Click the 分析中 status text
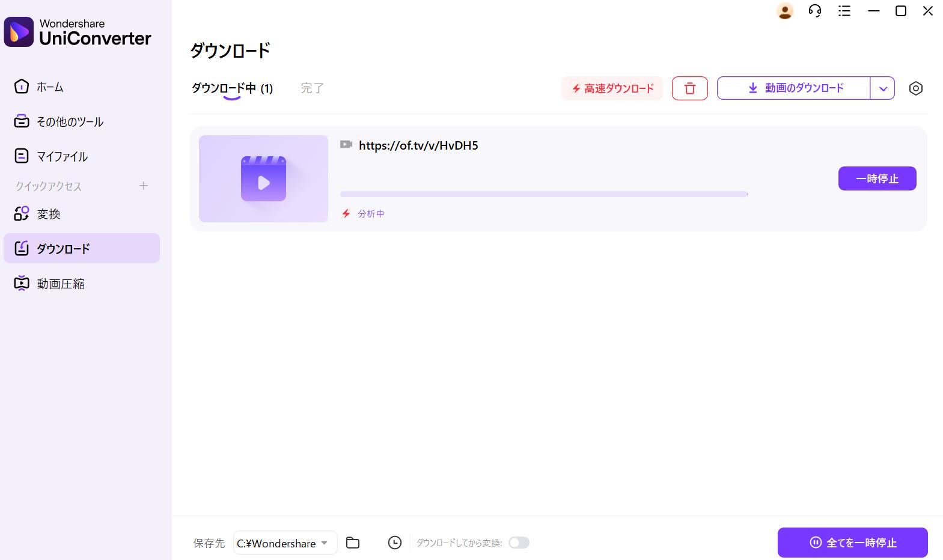Image resolution: width=943 pixels, height=560 pixels. click(371, 213)
